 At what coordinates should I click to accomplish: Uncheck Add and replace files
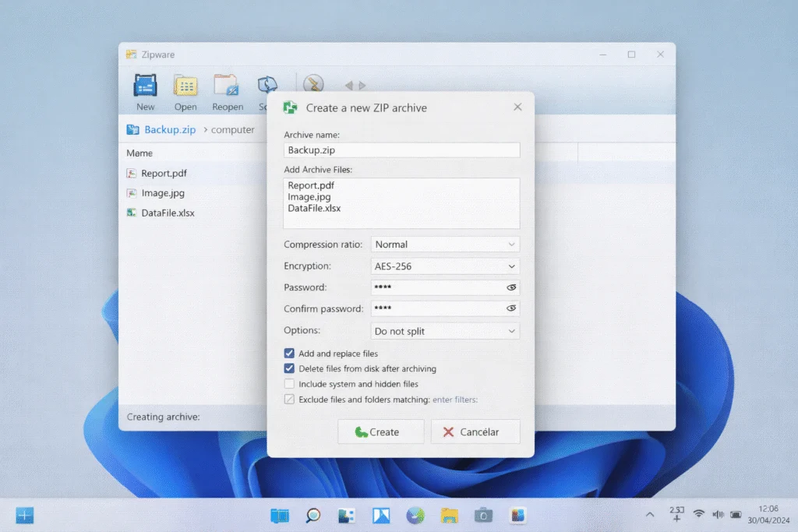click(289, 353)
